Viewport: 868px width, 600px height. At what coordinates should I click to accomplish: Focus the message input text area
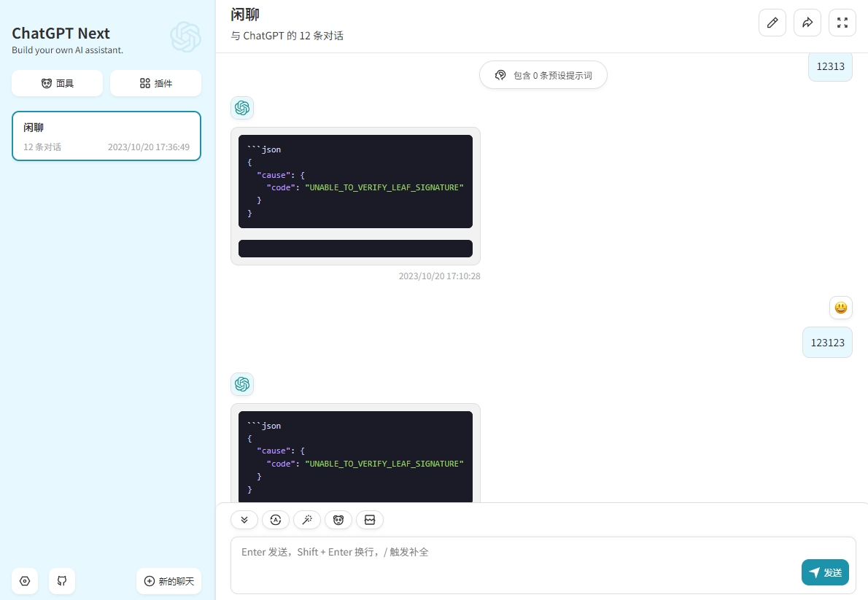543,565
